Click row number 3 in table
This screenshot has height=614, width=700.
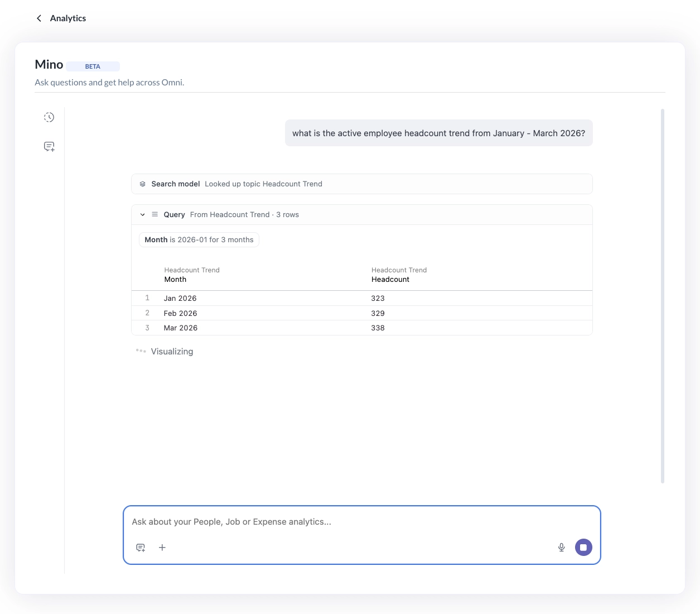[x=147, y=328]
